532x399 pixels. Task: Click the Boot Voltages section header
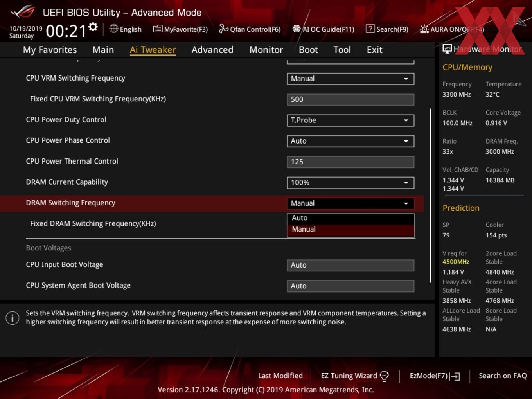49,248
